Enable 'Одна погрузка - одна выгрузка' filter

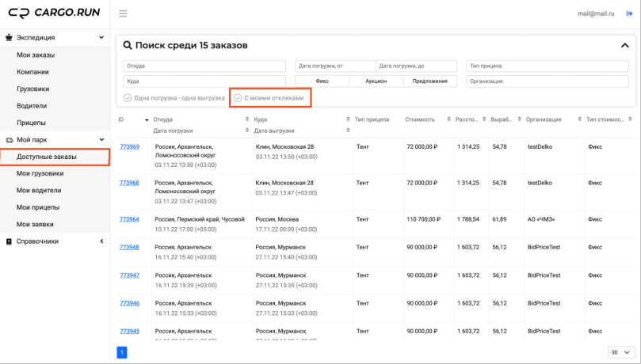[174, 98]
